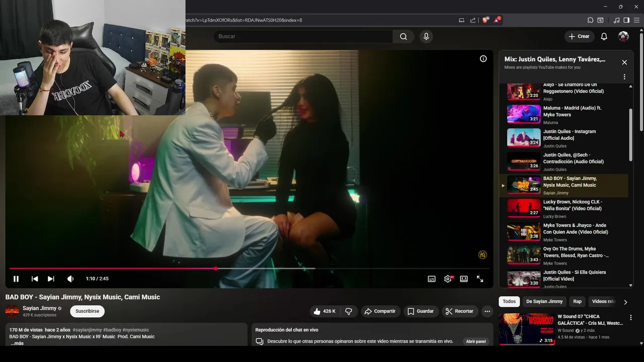
Task: Click the browser tab search icon
Action: click(x=600, y=20)
